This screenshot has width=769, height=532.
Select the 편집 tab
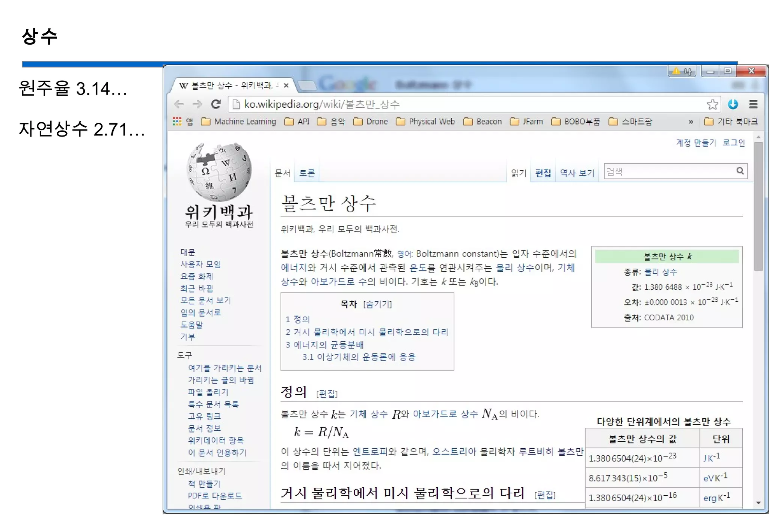543,173
